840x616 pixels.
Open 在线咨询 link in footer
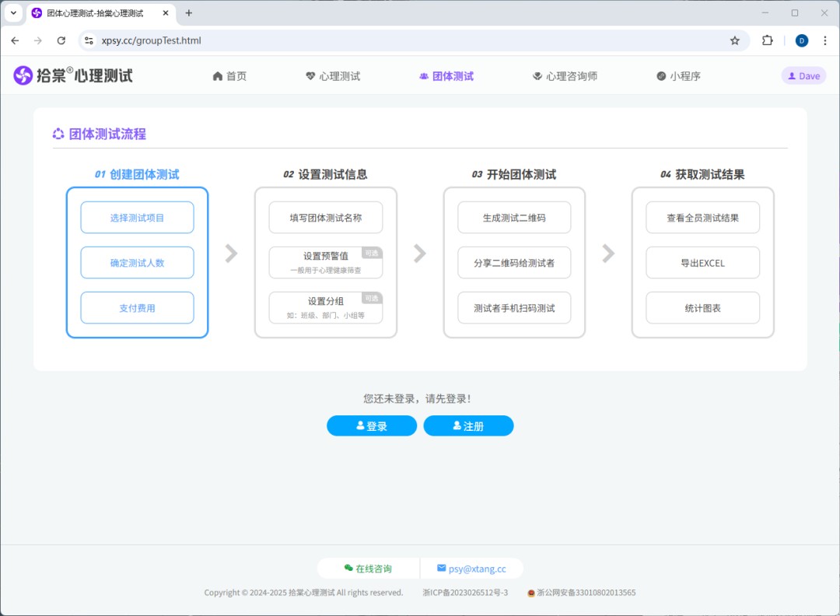pyautogui.click(x=368, y=569)
